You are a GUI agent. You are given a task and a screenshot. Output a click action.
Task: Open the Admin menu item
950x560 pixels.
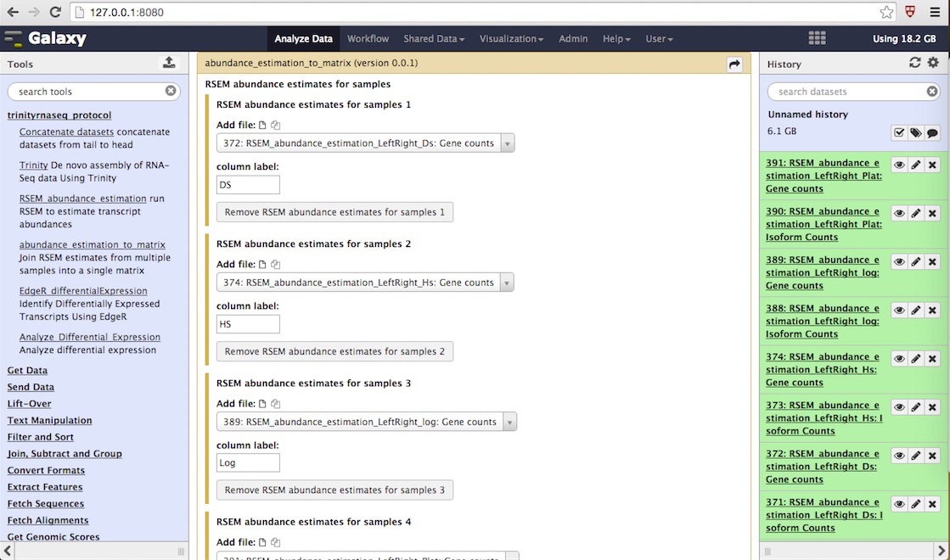(x=573, y=38)
